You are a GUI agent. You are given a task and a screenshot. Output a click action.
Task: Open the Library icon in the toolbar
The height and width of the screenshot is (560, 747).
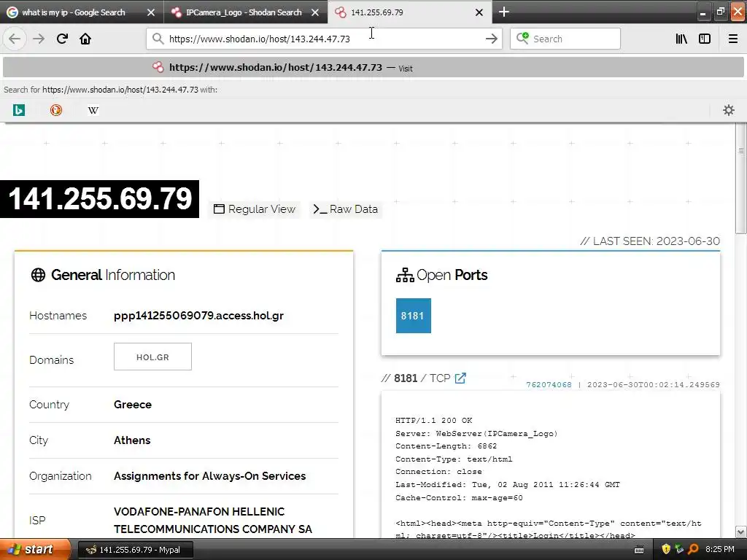click(681, 39)
